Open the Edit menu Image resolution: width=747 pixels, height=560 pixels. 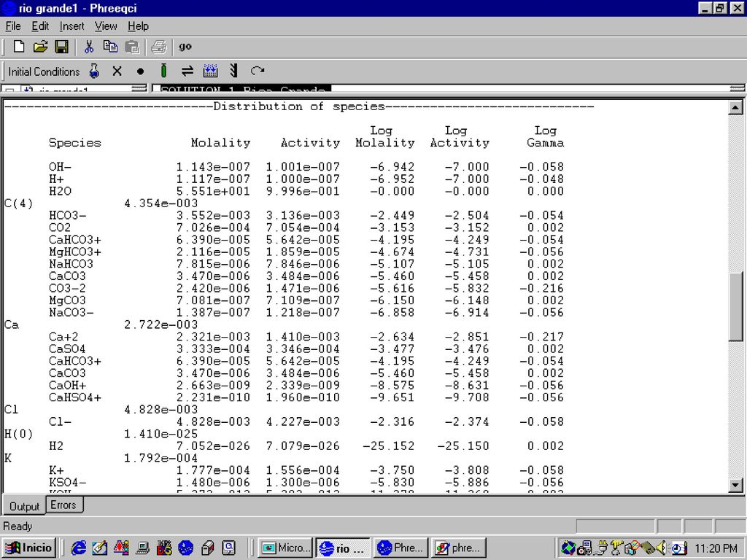(40, 26)
